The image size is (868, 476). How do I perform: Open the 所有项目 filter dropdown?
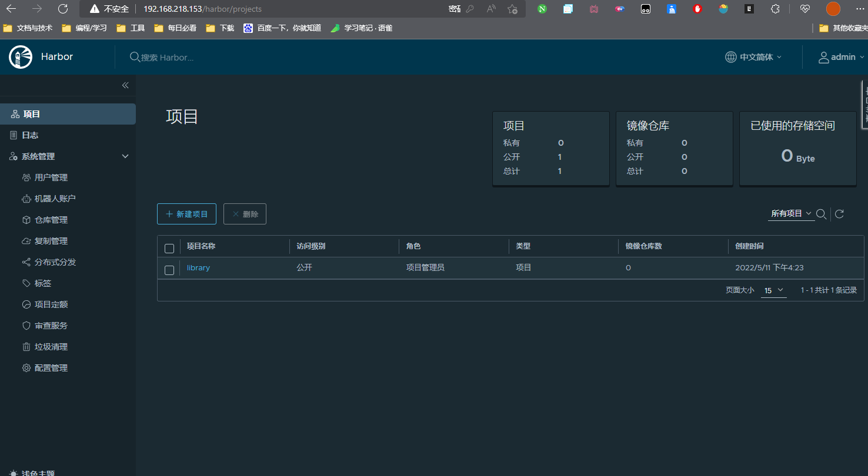click(x=792, y=214)
